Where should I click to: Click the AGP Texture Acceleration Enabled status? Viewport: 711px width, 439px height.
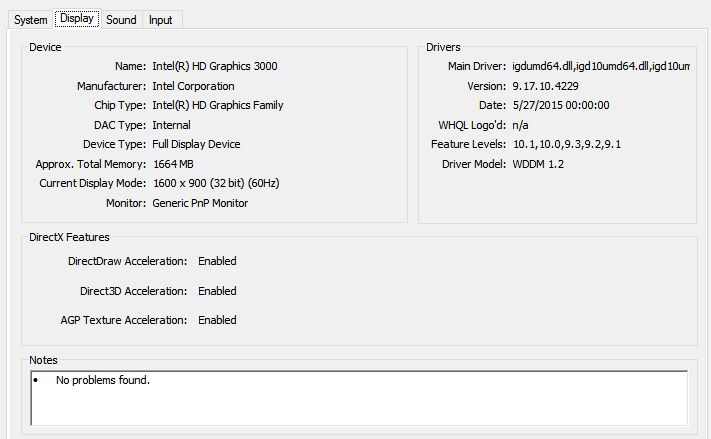[x=217, y=320]
